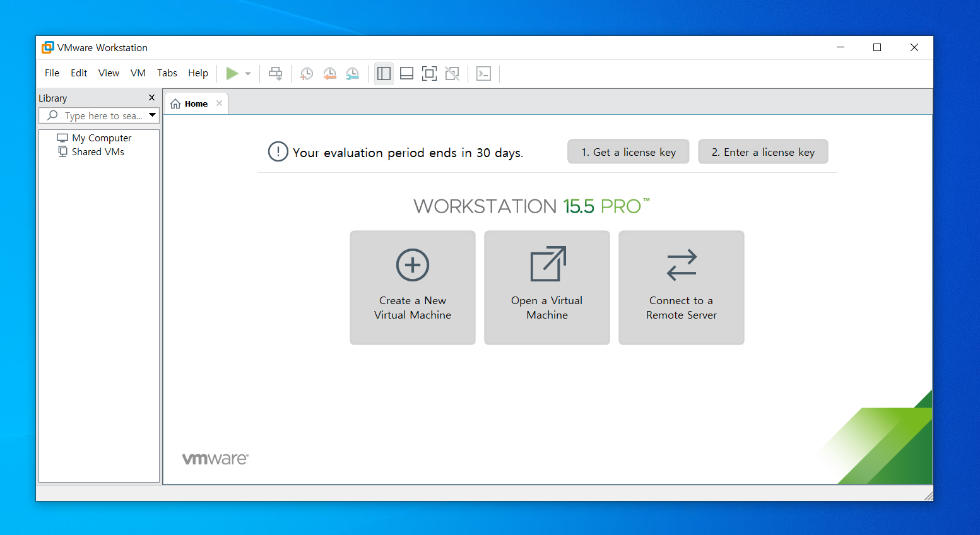The width and height of the screenshot is (980, 535).
Task: Click Connect to a Remote Server tile
Action: click(x=682, y=288)
